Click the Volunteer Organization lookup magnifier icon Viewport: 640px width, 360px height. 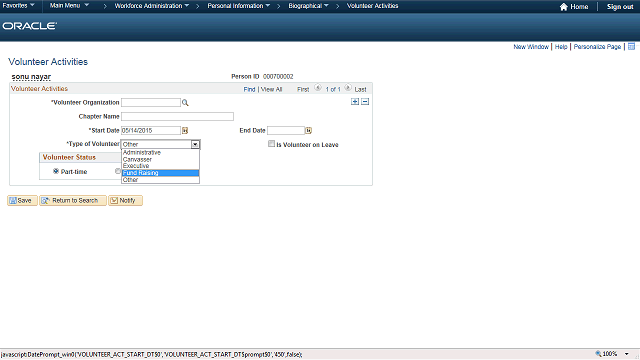(x=185, y=103)
